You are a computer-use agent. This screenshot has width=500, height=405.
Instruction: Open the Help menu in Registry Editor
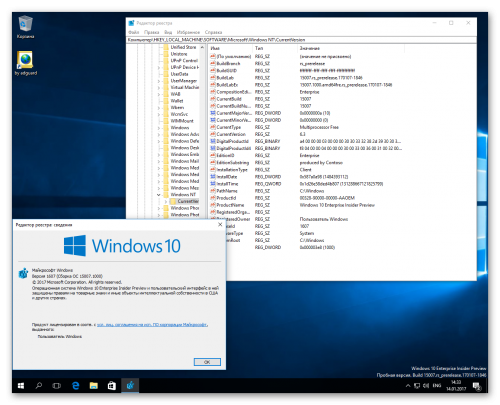pyautogui.click(x=213, y=32)
